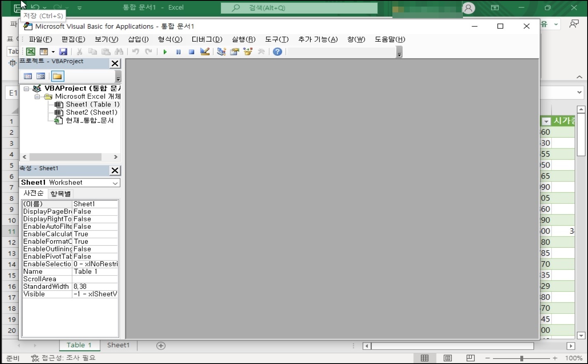Toggle Design Mode icon

(x=205, y=52)
